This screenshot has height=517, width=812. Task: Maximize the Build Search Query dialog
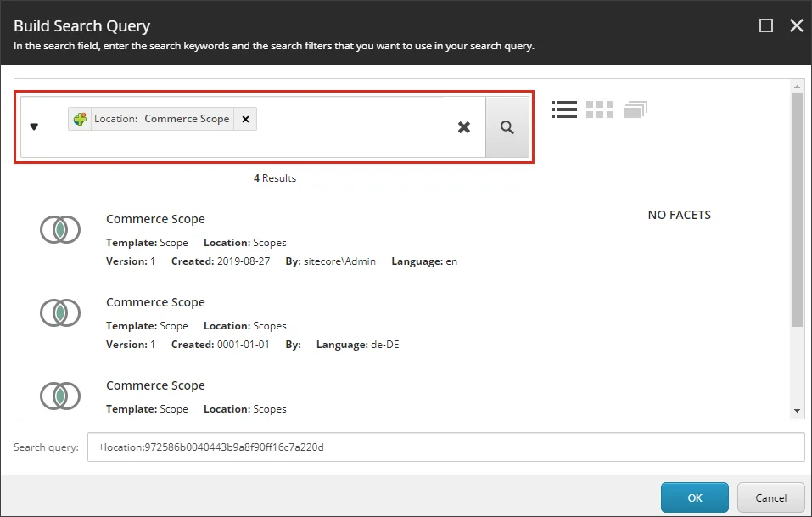pos(766,25)
